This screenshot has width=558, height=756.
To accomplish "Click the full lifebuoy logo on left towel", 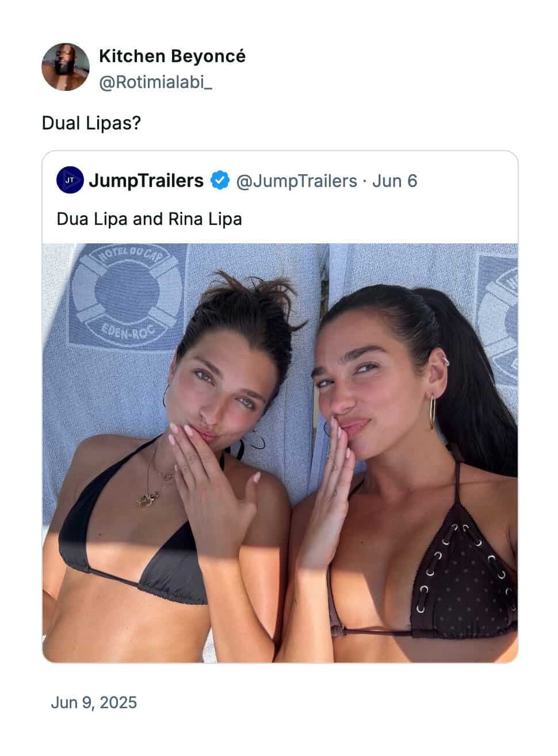I will pyautogui.click(x=125, y=297).
